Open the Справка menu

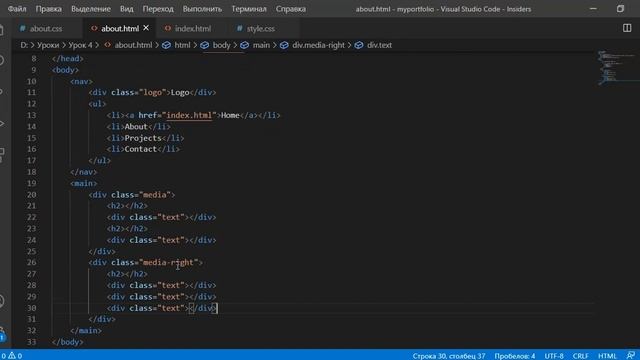290,9
